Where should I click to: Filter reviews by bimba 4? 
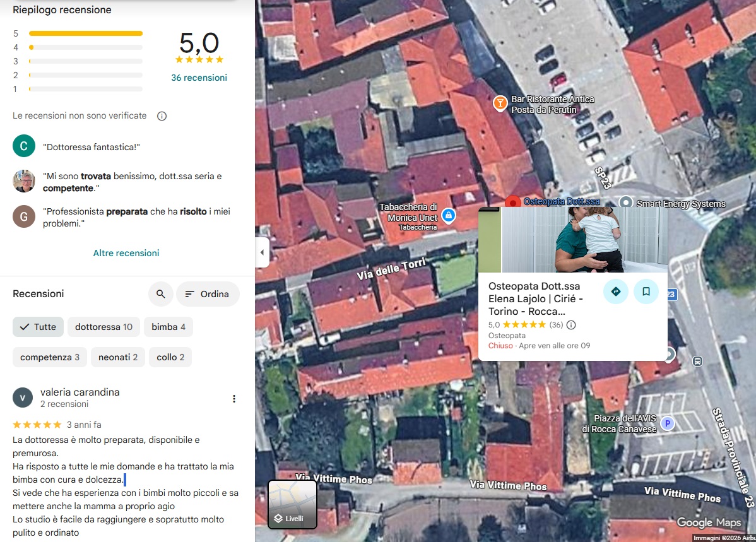click(168, 327)
